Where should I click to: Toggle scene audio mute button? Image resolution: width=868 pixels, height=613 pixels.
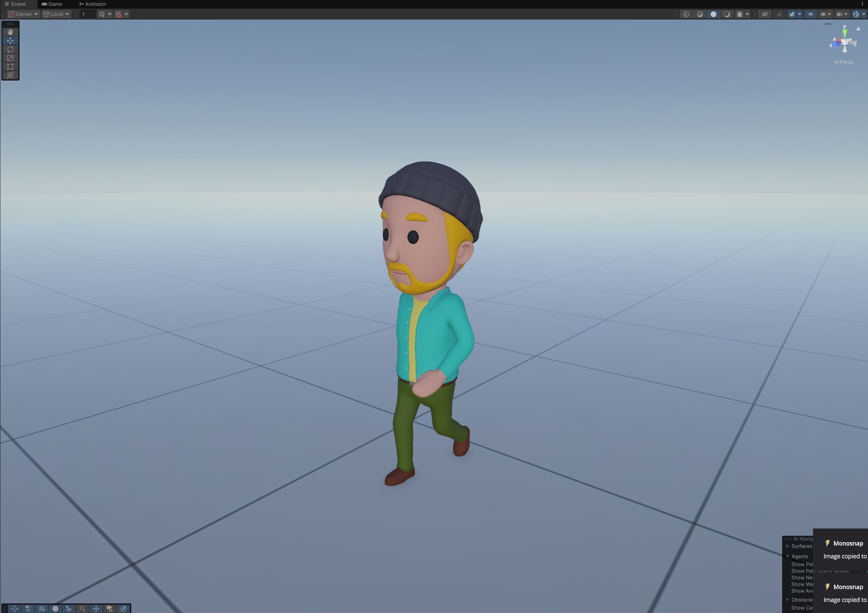(x=779, y=14)
